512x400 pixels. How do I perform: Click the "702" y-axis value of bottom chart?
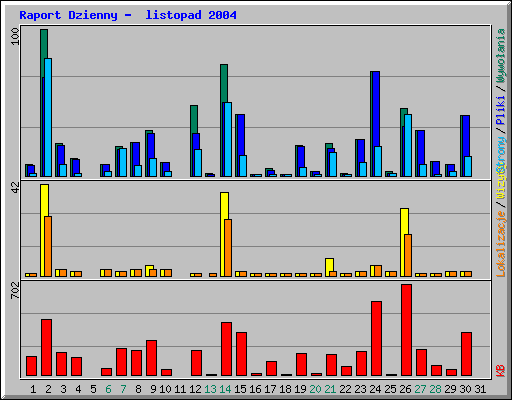point(15,290)
